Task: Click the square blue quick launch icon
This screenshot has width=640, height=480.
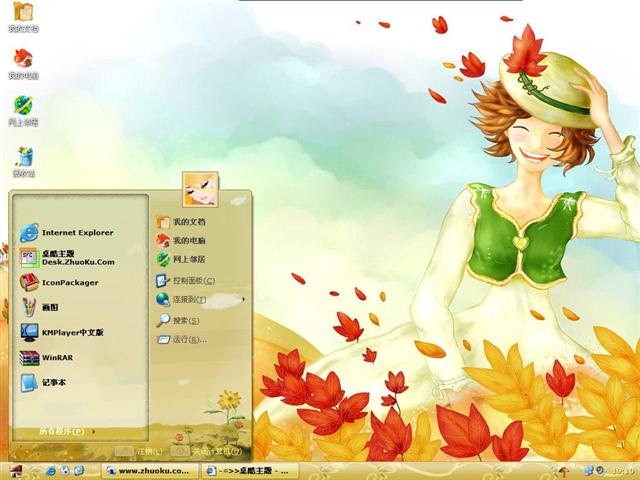Action: tap(79, 470)
